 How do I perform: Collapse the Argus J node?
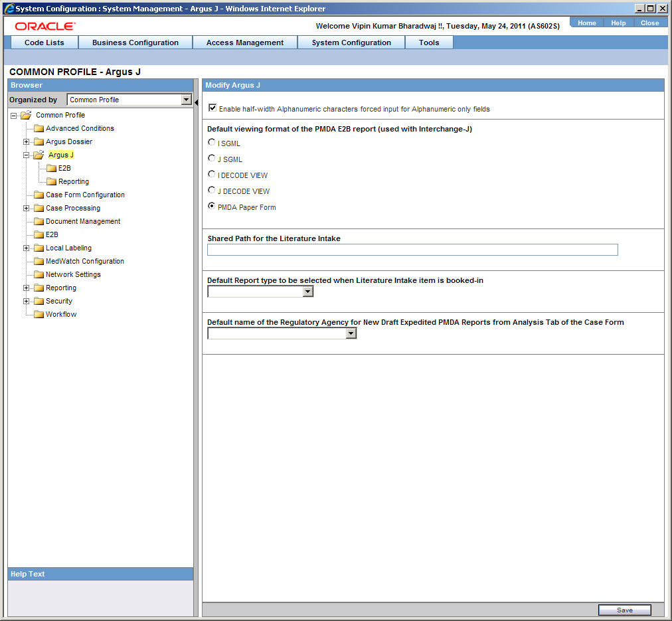[26, 155]
